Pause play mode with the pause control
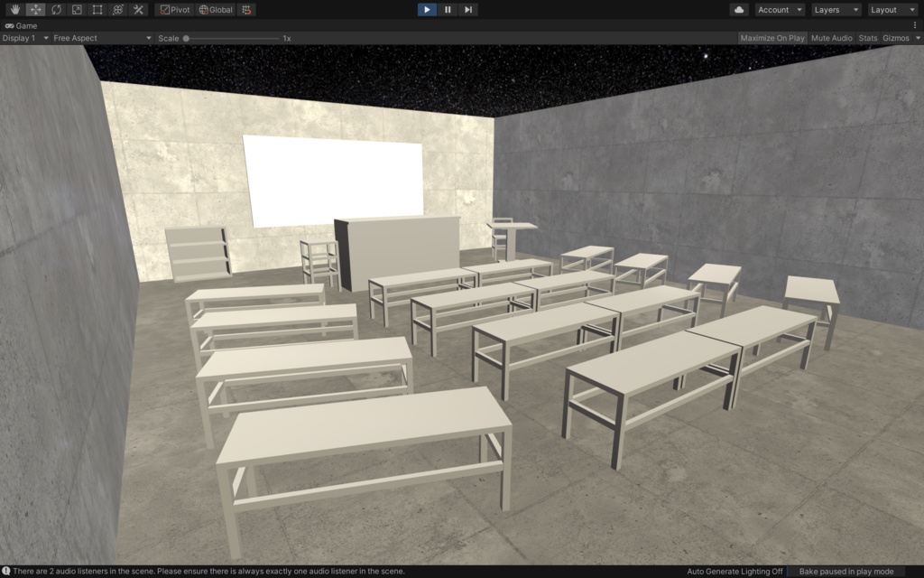The image size is (924, 578). [x=447, y=9]
